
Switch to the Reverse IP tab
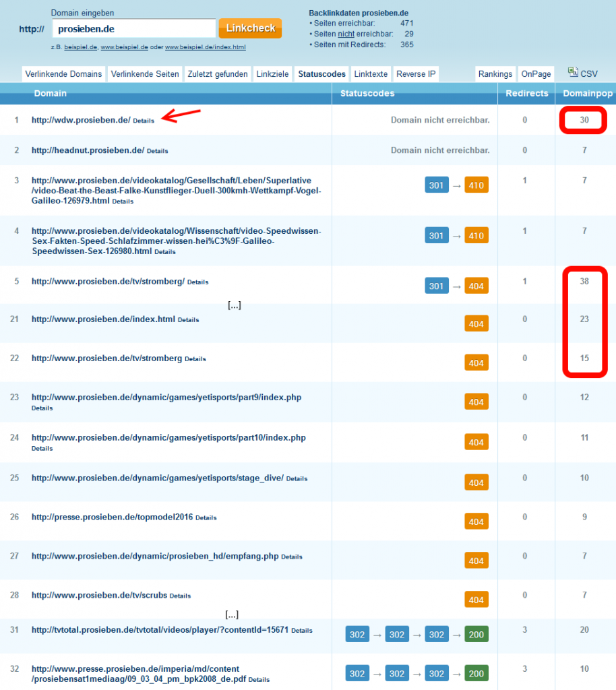pyautogui.click(x=416, y=74)
